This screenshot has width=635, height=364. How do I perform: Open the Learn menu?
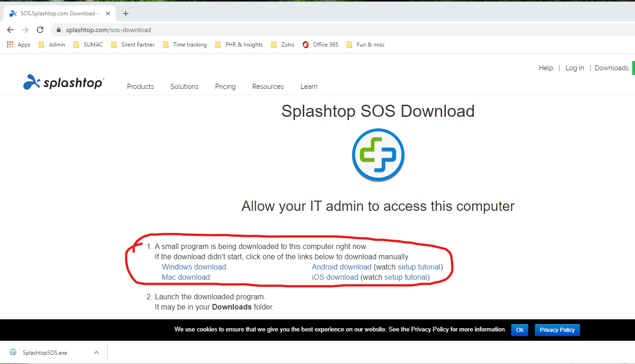point(309,87)
